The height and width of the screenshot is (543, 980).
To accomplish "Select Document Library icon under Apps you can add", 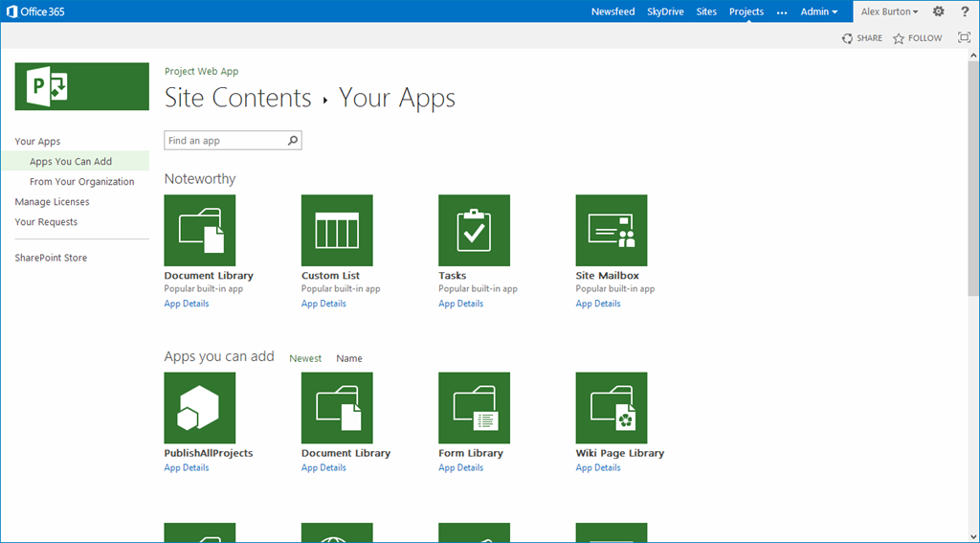I will pyautogui.click(x=337, y=408).
